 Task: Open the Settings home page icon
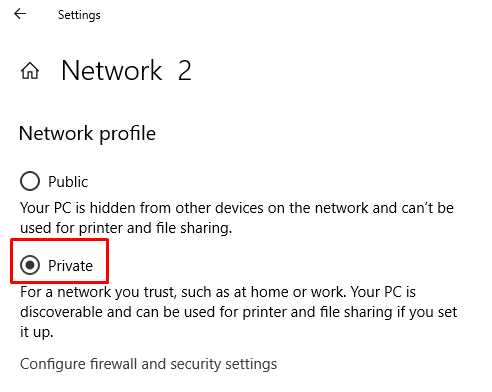click(30, 71)
